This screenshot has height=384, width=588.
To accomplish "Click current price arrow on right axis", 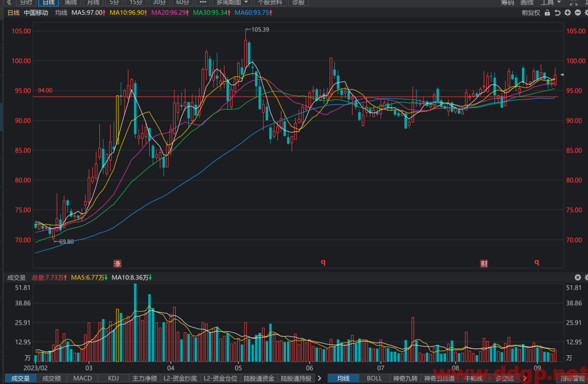I will (x=562, y=75).
